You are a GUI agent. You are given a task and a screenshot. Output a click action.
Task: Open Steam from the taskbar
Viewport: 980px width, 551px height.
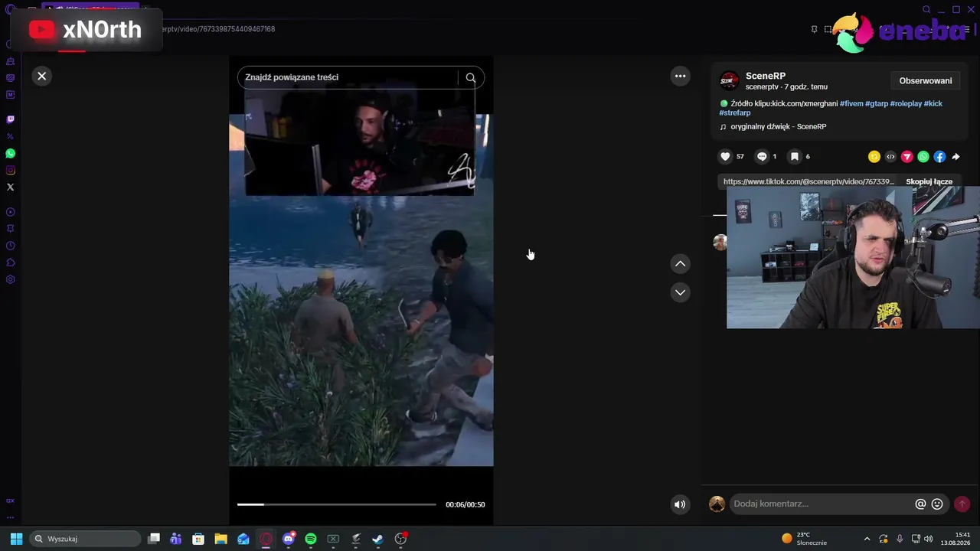coord(377,539)
